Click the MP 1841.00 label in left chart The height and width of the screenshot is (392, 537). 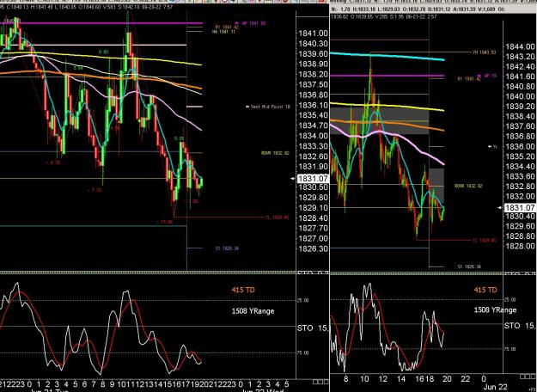click(252, 23)
